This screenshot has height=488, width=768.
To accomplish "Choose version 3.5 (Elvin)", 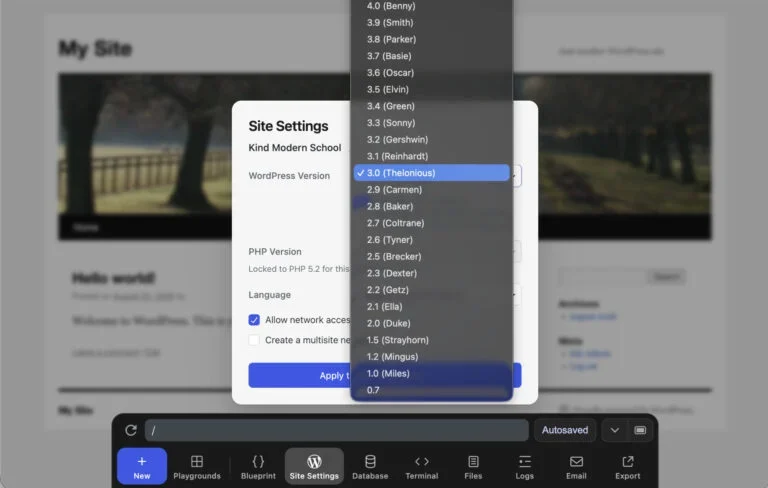I will pos(432,89).
